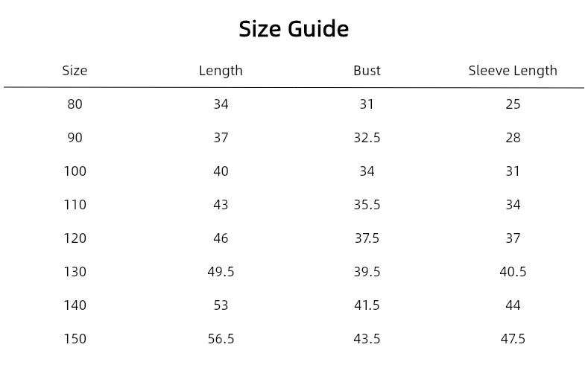Screen dimensions: 588x365
Task: Select the 32.5 bust value
Action: point(367,138)
